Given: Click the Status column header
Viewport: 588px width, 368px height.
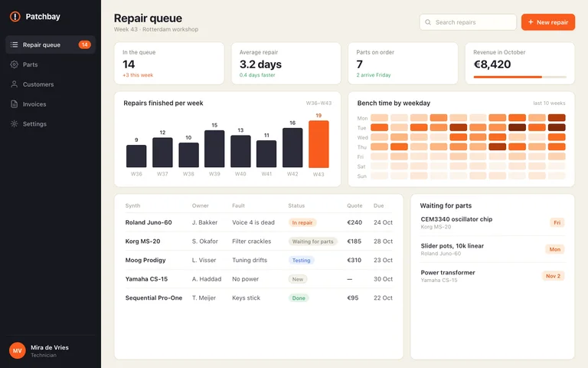Looking at the screenshot, I should click(x=296, y=205).
